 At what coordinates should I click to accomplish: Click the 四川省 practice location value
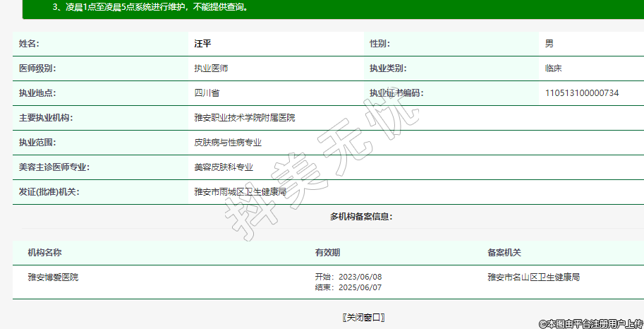tap(207, 93)
